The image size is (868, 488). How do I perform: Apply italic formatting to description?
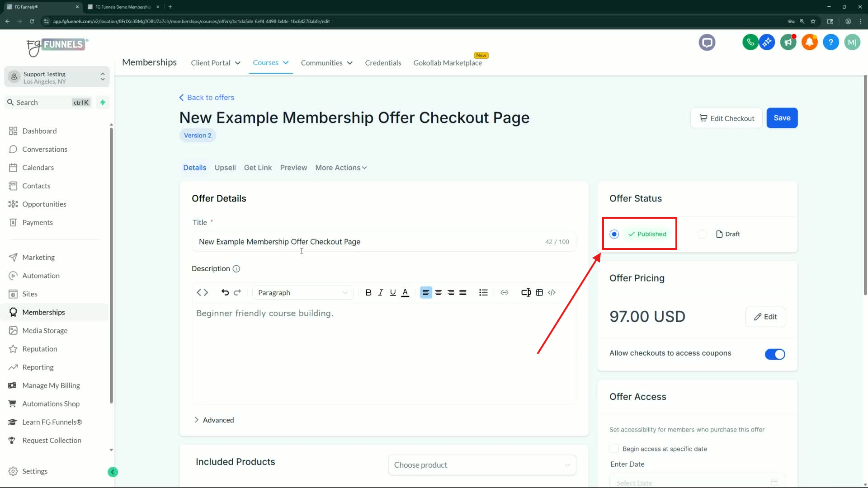[381, 292]
